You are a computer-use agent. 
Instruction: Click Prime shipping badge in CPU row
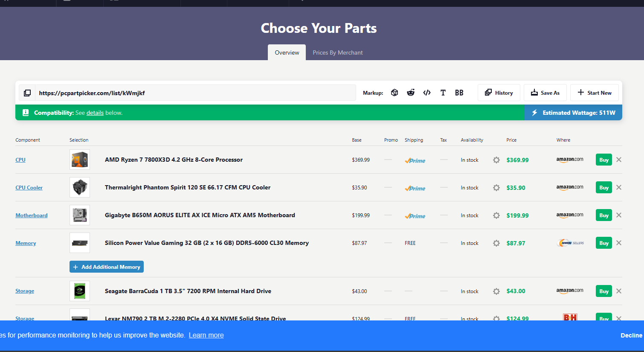point(415,160)
